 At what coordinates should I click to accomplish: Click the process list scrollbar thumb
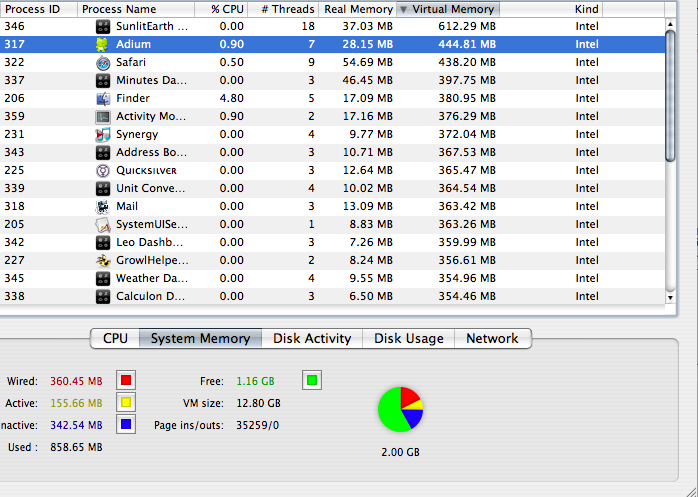point(670,96)
